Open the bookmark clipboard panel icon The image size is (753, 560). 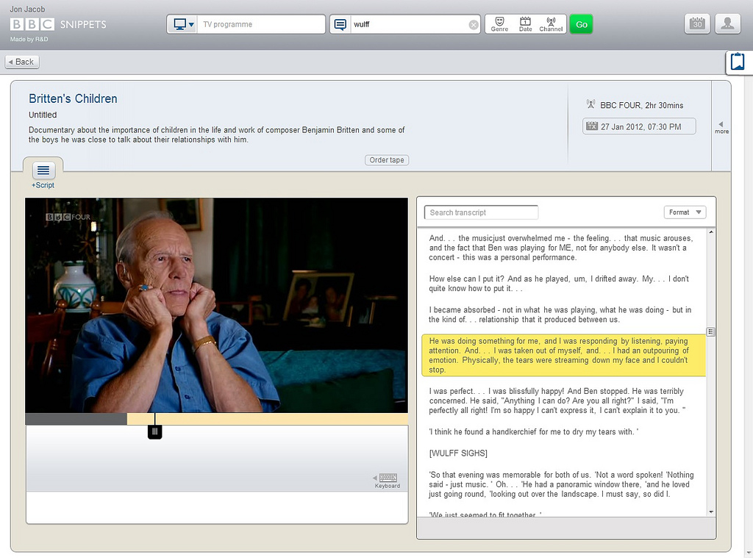[737, 62]
